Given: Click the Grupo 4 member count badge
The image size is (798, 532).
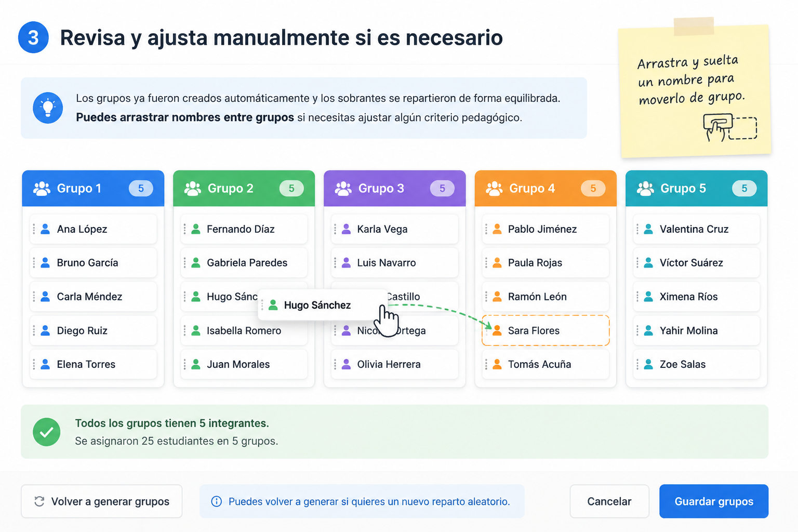Looking at the screenshot, I should pyautogui.click(x=593, y=188).
